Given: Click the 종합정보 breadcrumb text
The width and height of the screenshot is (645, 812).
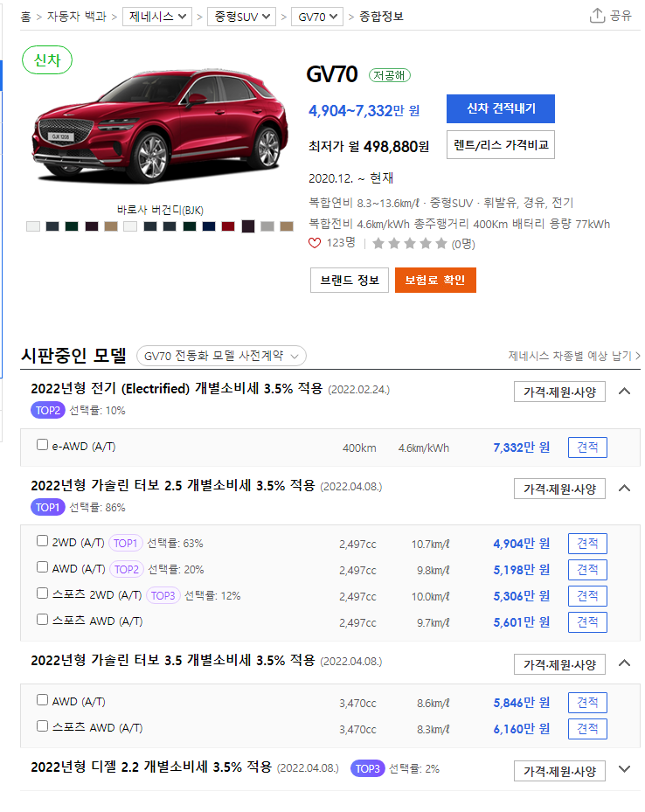Looking at the screenshot, I should [x=381, y=17].
